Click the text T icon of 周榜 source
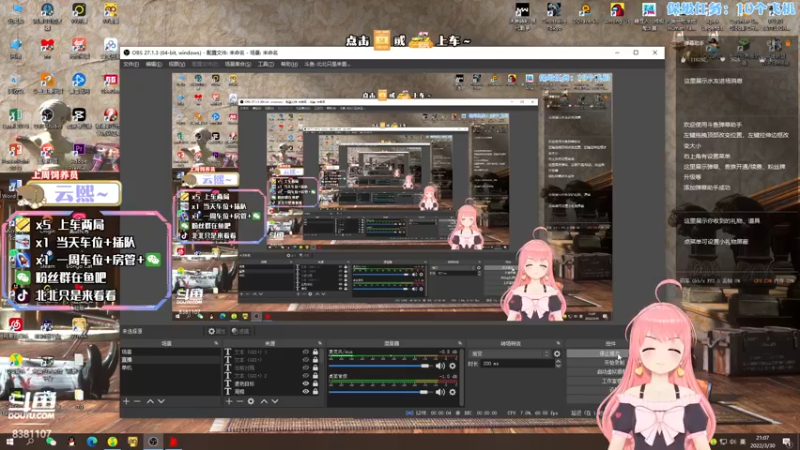Screen dimensions: 800x450 tap(228, 391)
